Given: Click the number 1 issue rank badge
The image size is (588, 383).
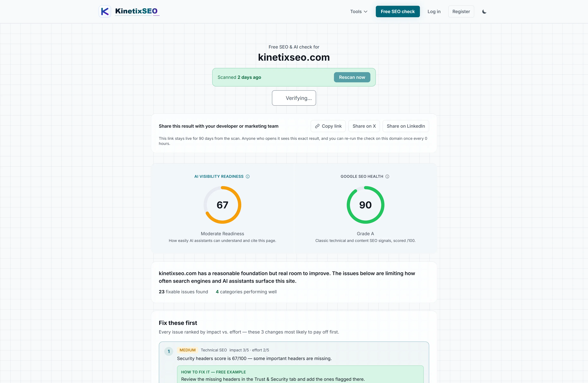Looking at the screenshot, I should (169, 351).
